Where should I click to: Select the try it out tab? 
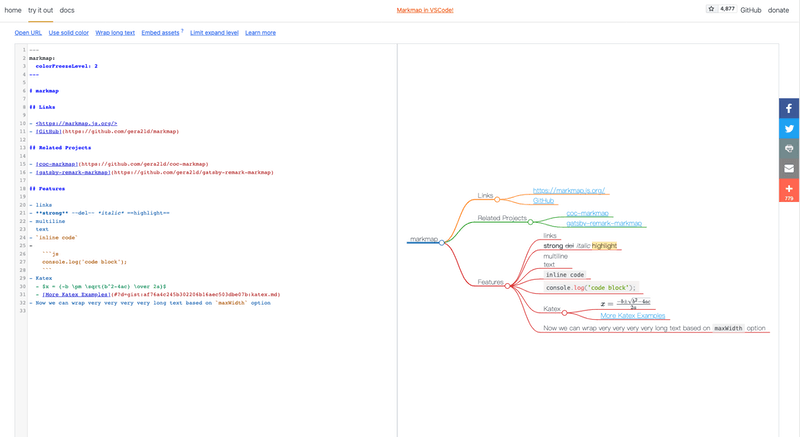[x=40, y=10]
